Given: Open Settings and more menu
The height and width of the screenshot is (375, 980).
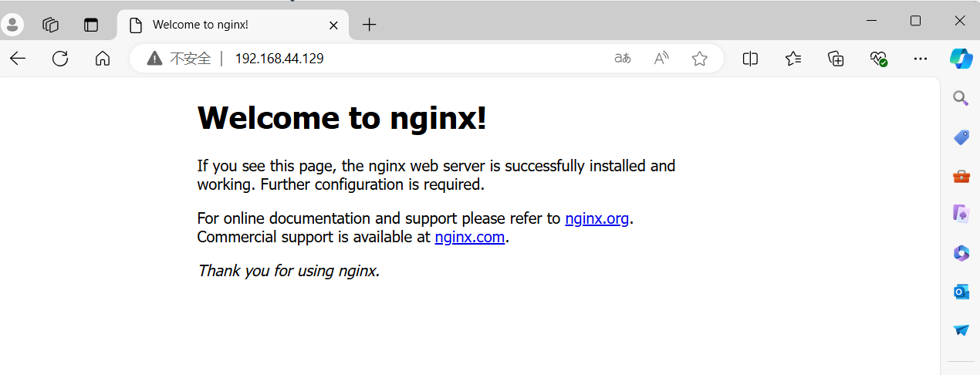Looking at the screenshot, I should click(x=921, y=59).
